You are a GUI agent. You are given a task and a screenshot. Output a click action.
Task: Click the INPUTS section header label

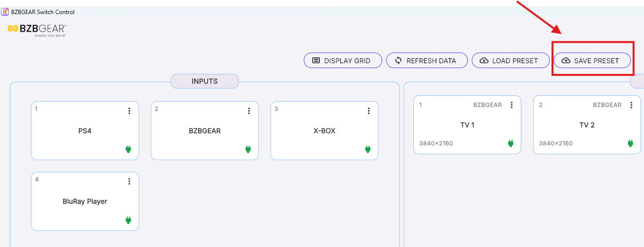point(204,81)
